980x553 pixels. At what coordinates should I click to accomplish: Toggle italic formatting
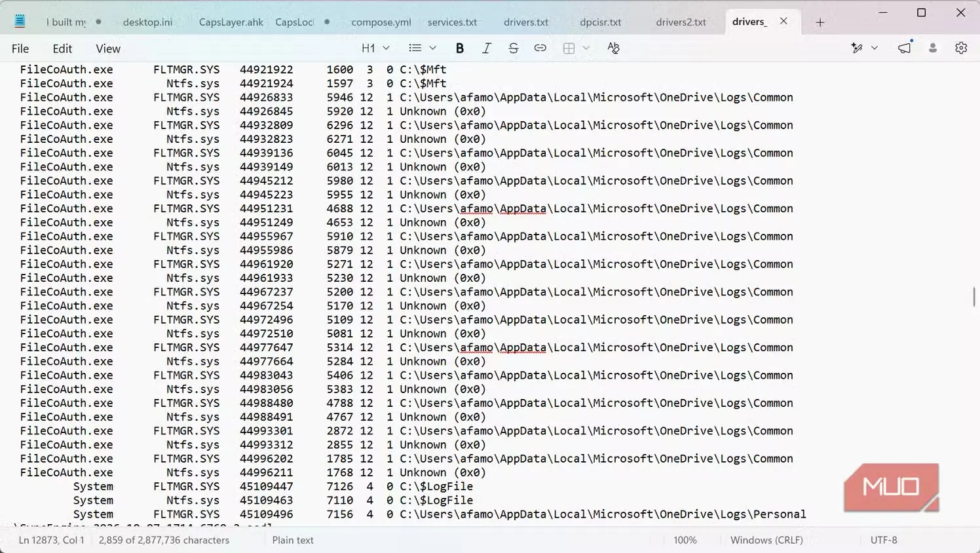(x=486, y=48)
